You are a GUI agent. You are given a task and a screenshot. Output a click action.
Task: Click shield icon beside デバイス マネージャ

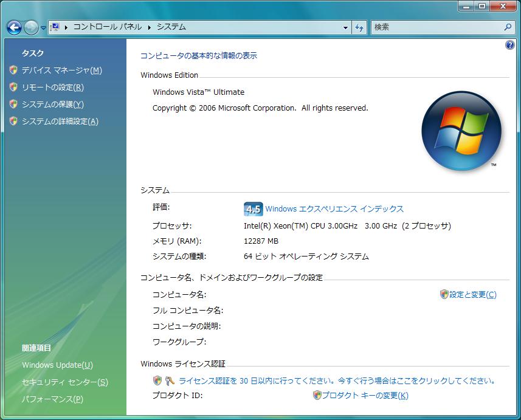pos(13,70)
